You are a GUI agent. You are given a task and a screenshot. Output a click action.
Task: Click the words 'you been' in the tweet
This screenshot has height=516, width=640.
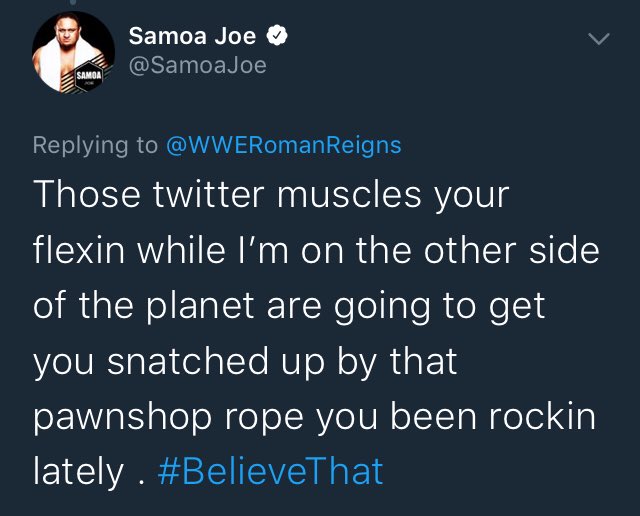tap(396, 418)
